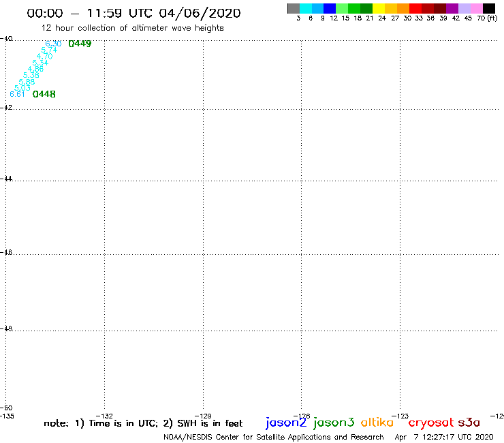Image resolution: width=504 pixels, height=443 pixels.
Task: Click the latitude axis label -46
Action: (6, 253)
